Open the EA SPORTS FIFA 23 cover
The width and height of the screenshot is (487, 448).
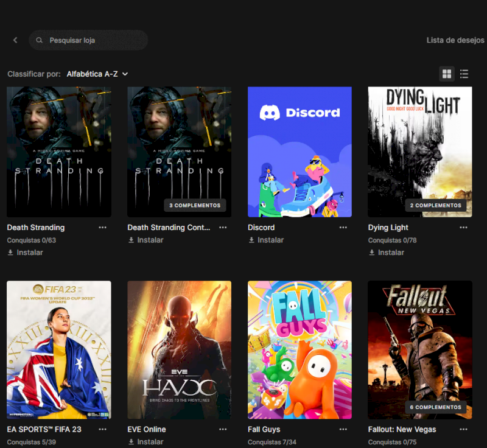tap(59, 350)
